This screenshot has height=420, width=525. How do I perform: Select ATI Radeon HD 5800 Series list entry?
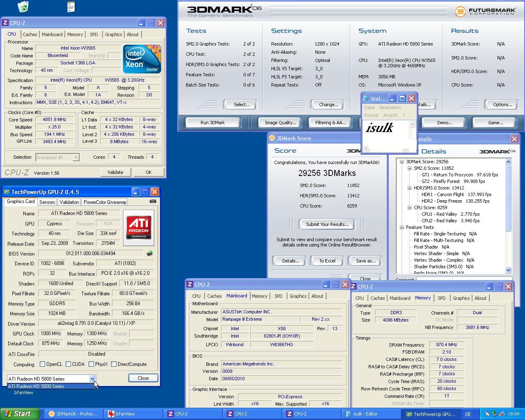[51, 386]
